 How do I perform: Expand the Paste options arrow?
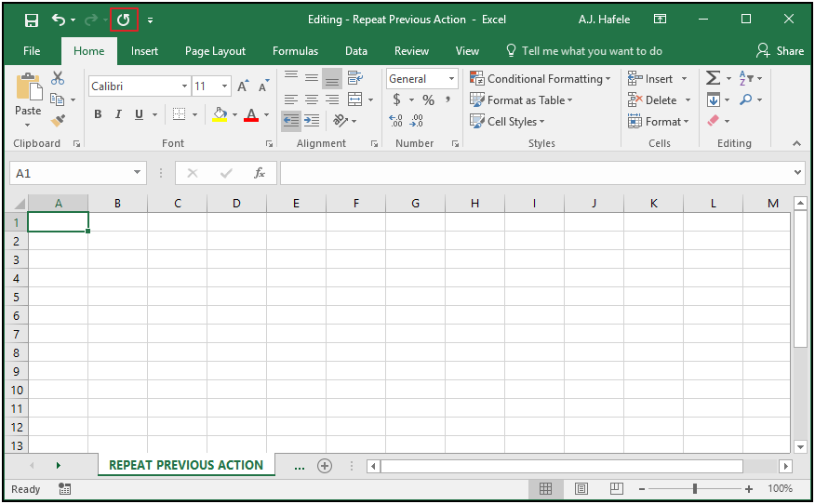point(28,126)
